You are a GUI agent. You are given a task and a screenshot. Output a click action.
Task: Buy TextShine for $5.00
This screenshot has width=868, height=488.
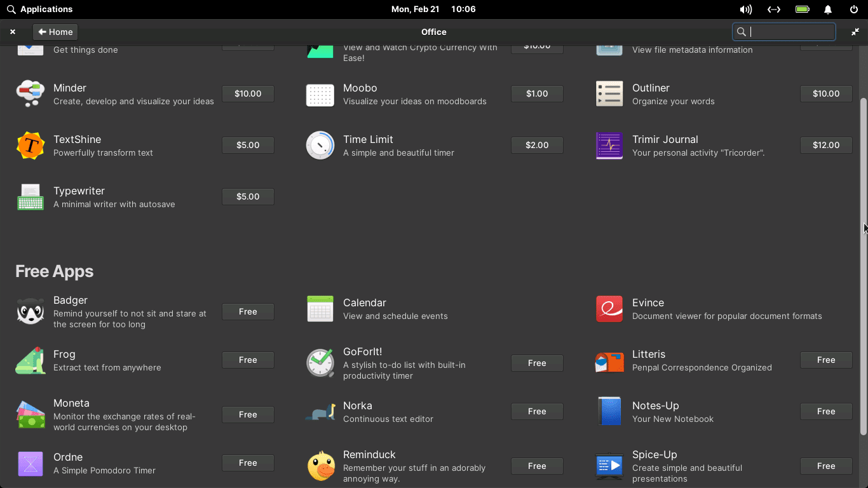248,145
